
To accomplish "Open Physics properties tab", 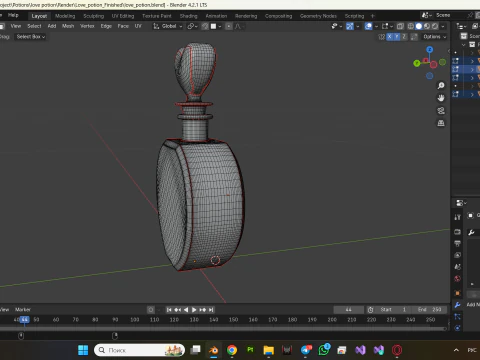I will 457,328.
